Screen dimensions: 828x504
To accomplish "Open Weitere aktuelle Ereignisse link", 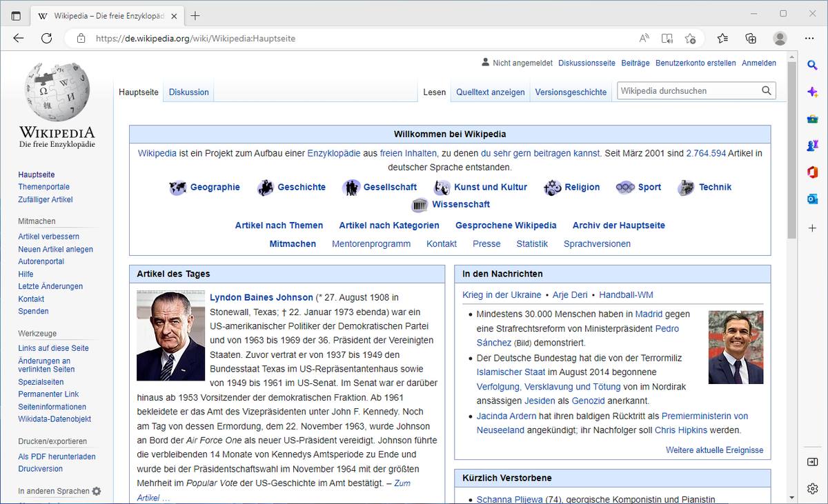I will click(x=714, y=450).
